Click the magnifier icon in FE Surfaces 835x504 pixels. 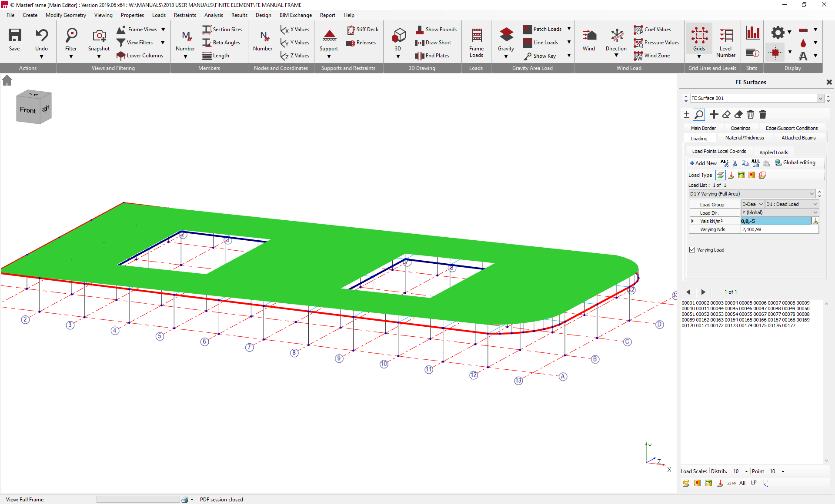[699, 115]
